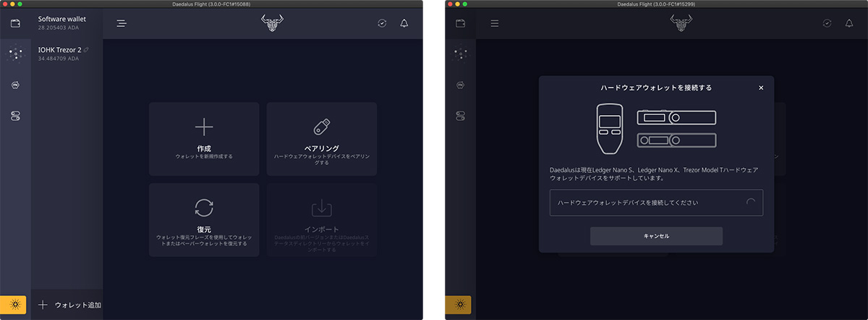The image size is (868, 320).
Task: Open sync status checkmark icon in left window
Action: tap(382, 23)
